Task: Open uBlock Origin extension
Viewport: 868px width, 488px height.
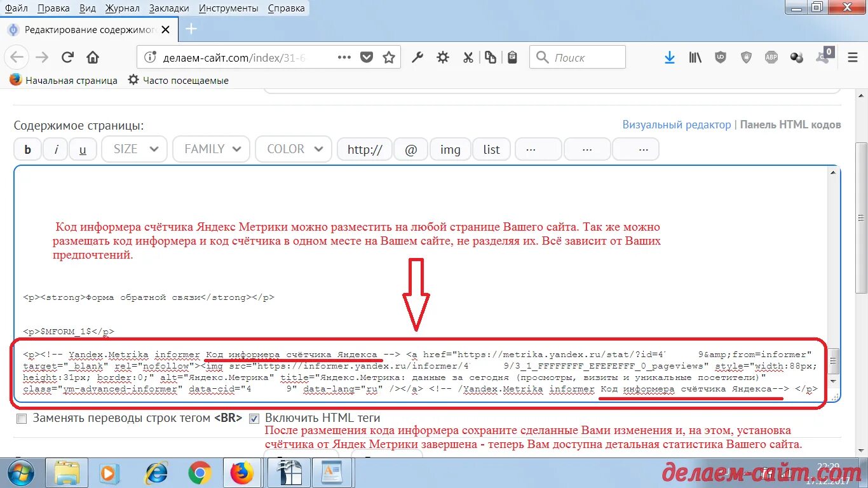Action: click(x=721, y=58)
